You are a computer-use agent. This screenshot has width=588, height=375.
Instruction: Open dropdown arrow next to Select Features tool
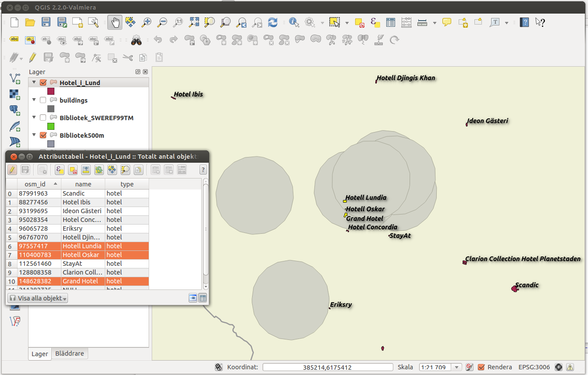(x=347, y=23)
